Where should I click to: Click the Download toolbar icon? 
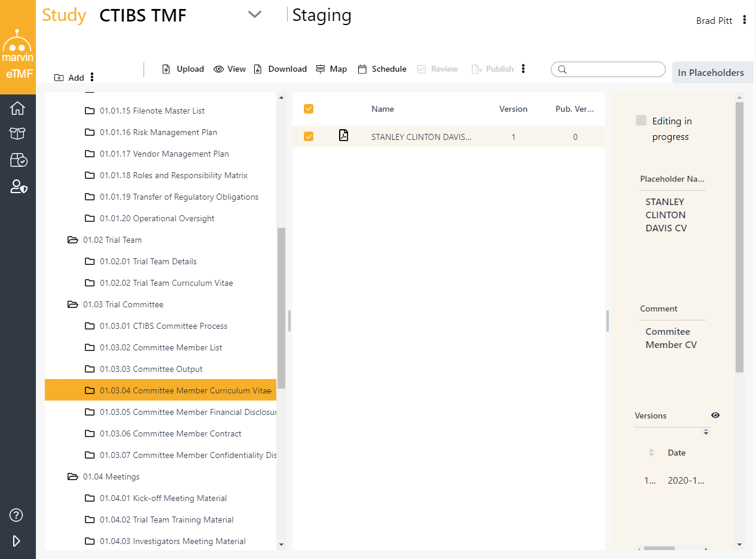(258, 69)
